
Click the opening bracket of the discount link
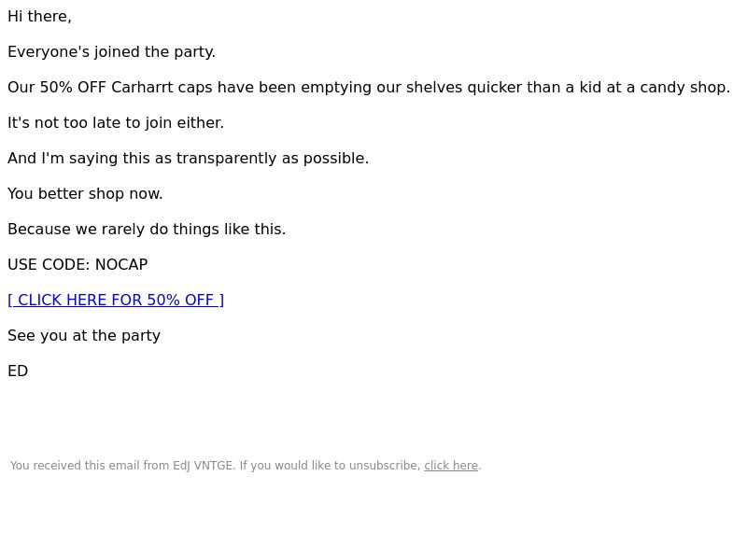click(10, 300)
